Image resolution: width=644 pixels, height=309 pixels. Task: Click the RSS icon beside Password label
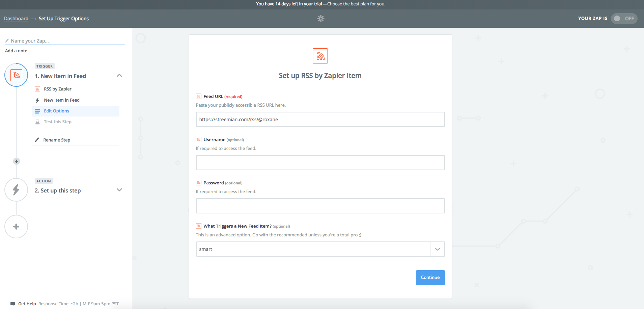199,183
